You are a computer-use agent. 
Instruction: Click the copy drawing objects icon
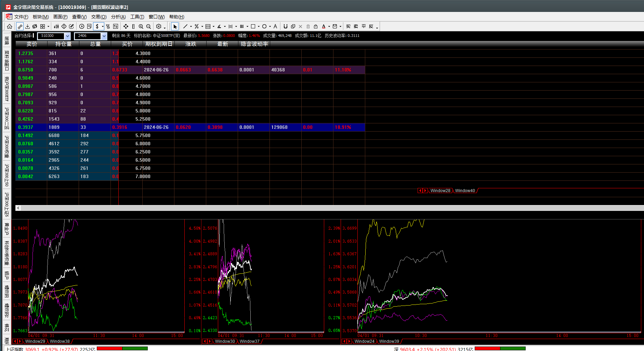click(293, 26)
